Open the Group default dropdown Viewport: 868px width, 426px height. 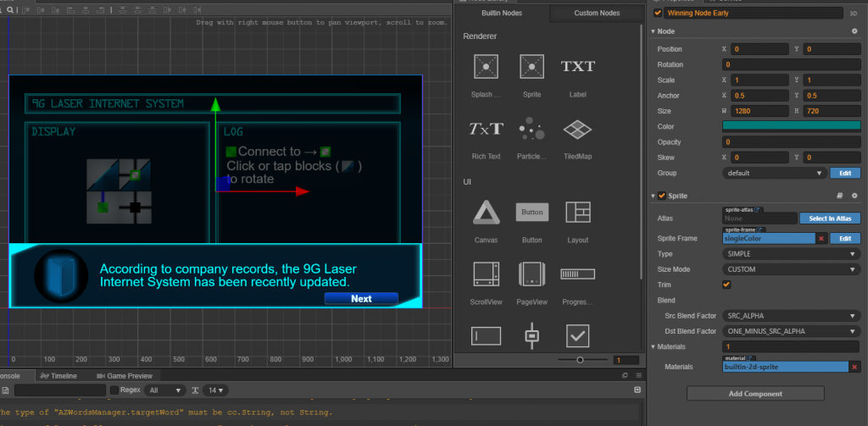775,173
